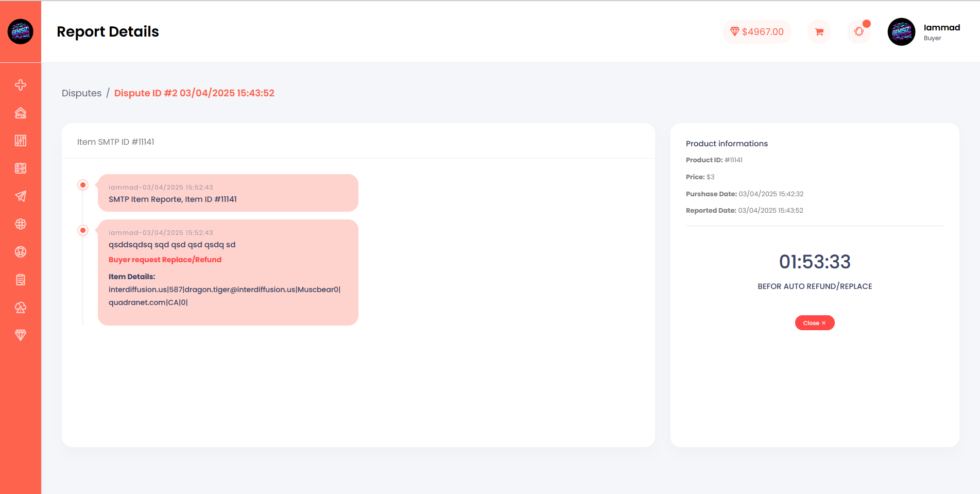
Task: Click the Purshase Date line
Action: coord(745,194)
